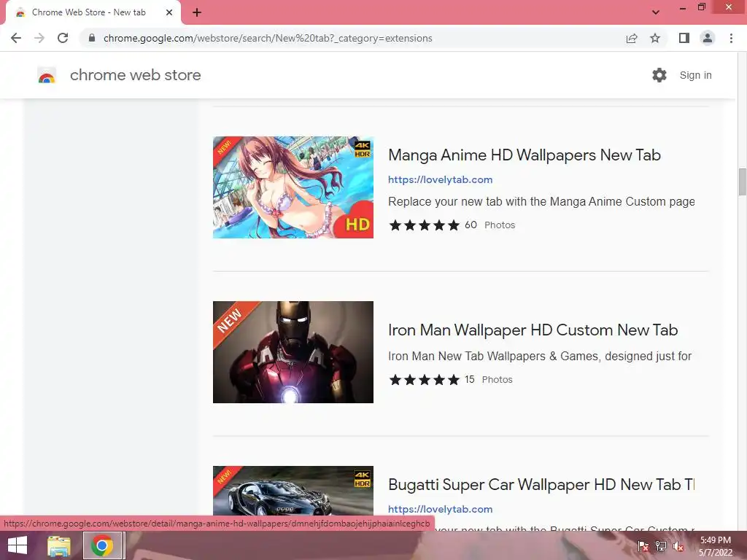Screen dimensions: 747x560
Task: Open web store settings gear
Action: (x=659, y=75)
